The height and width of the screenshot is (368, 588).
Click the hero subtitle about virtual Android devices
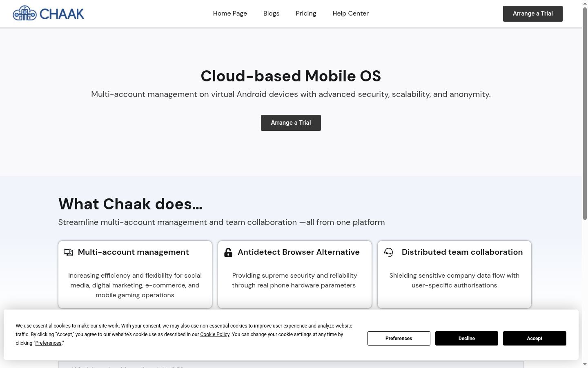click(x=291, y=94)
